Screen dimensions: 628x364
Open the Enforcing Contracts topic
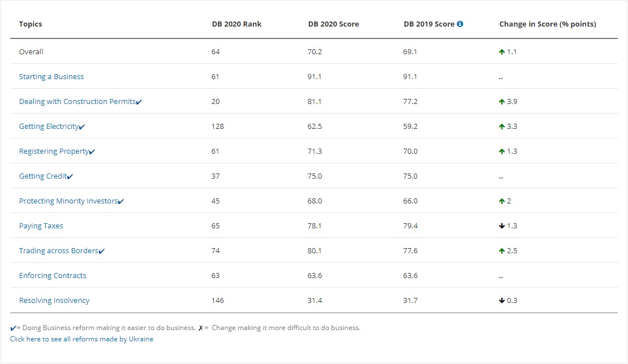[x=53, y=276]
